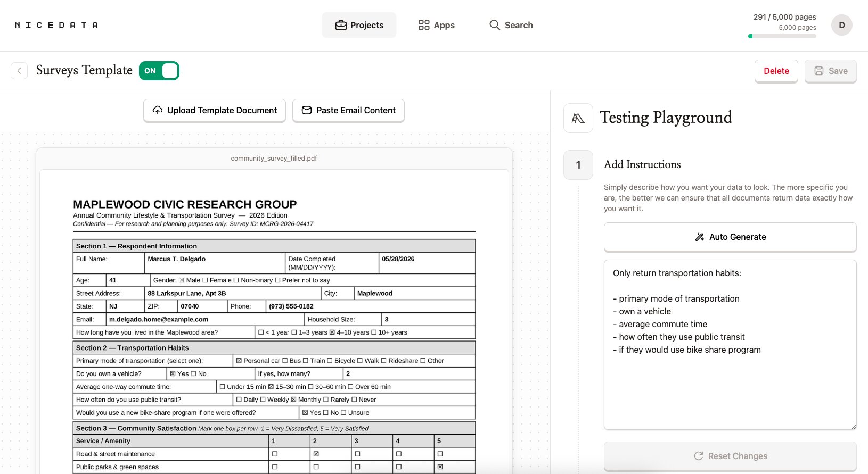Image resolution: width=868 pixels, height=474 pixels.
Task: Click the 291 / 5,000 pages counter
Action: [785, 17]
